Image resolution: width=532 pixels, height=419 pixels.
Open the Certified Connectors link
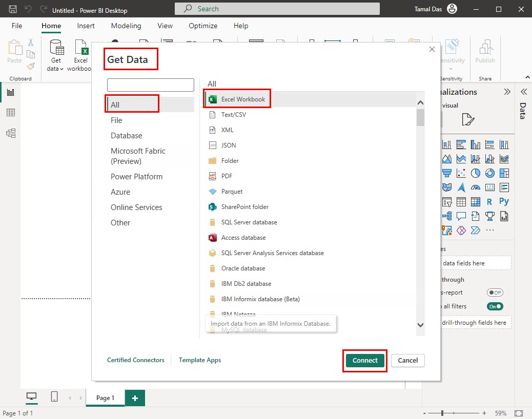pos(135,360)
